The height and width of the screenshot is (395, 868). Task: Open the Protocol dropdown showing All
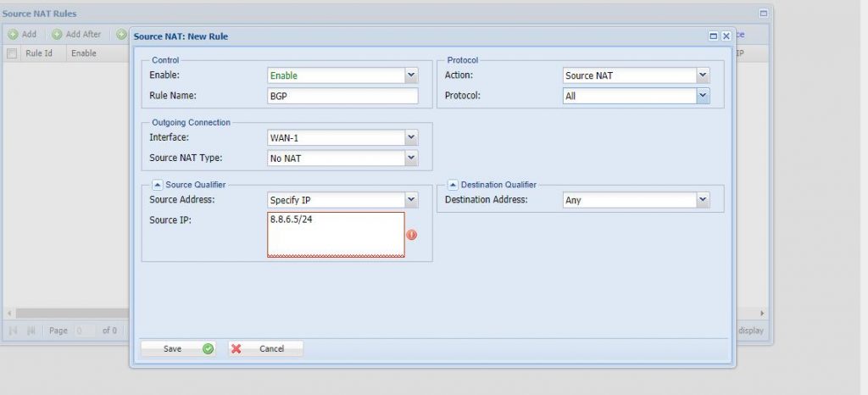[702, 96]
